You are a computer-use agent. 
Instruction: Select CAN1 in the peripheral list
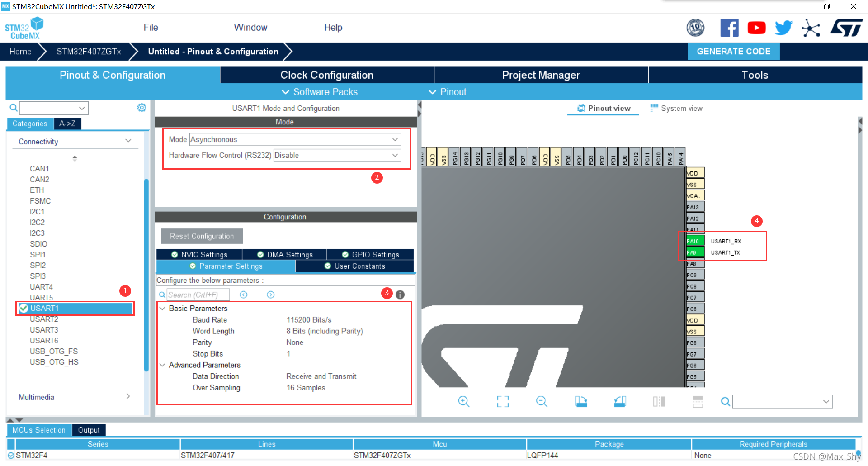(39, 169)
